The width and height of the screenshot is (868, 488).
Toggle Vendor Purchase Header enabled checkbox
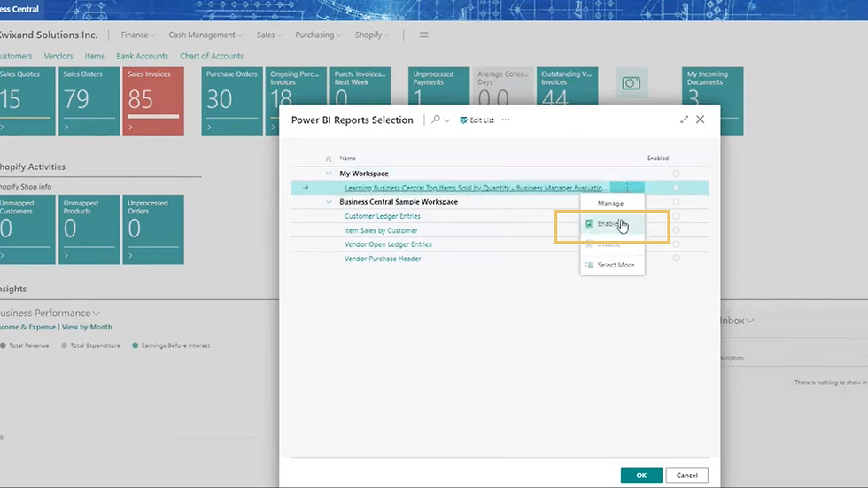[x=676, y=259]
